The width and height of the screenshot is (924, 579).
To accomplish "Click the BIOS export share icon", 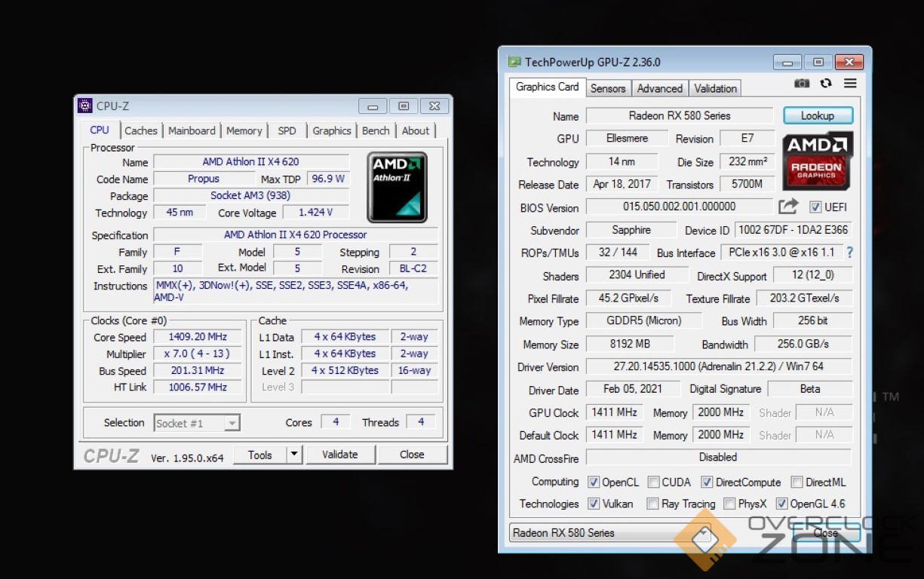I will pyautogui.click(x=788, y=207).
